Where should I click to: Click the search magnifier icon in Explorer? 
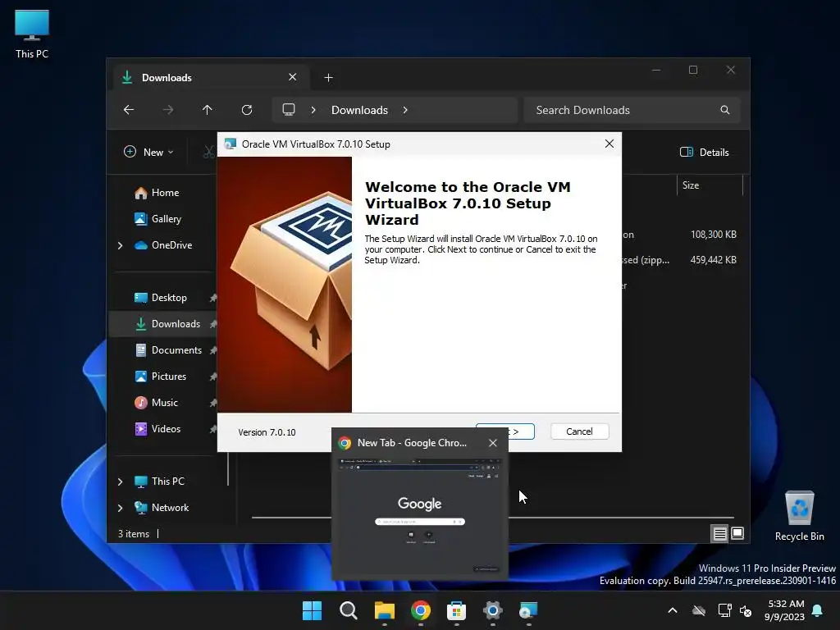pyautogui.click(x=725, y=110)
